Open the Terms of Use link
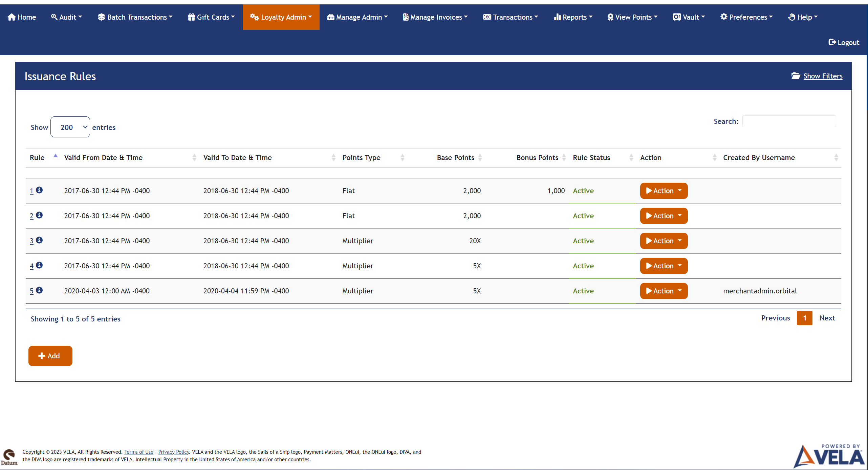Screen dimensions: 868x470 click(138, 452)
